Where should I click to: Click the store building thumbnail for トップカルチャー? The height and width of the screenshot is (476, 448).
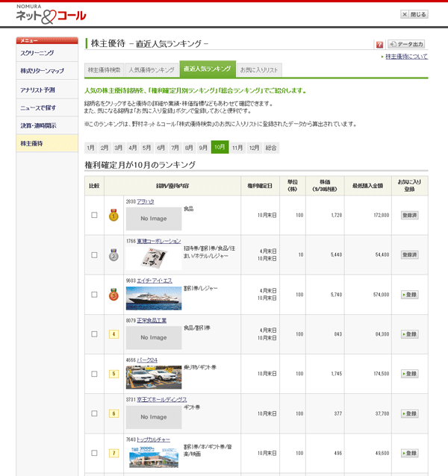[x=154, y=457]
